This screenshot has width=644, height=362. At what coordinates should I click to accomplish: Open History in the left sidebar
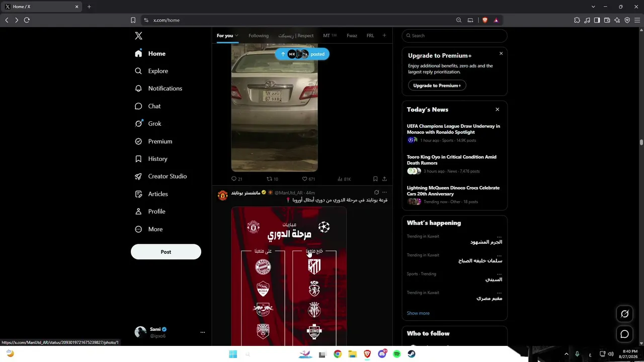pyautogui.click(x=151, y=159)
